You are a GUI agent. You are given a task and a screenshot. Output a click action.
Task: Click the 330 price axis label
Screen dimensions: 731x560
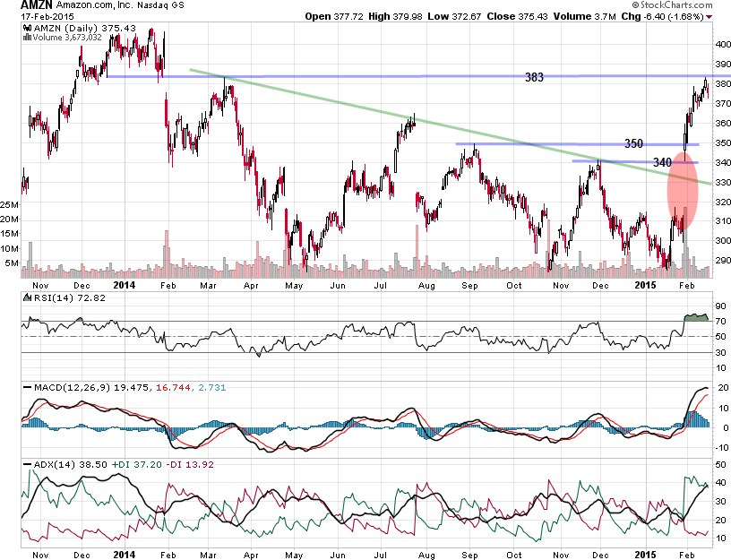tap(723, 182)
